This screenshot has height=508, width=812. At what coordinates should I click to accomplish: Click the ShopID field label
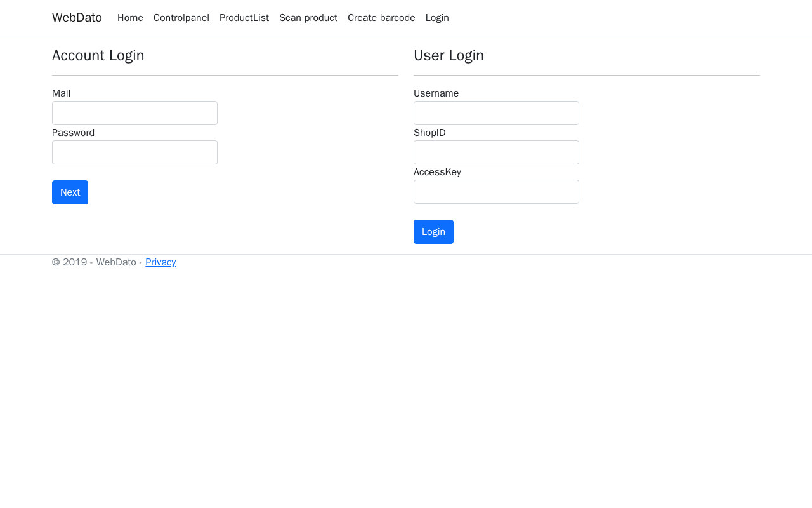pos(429,133)
